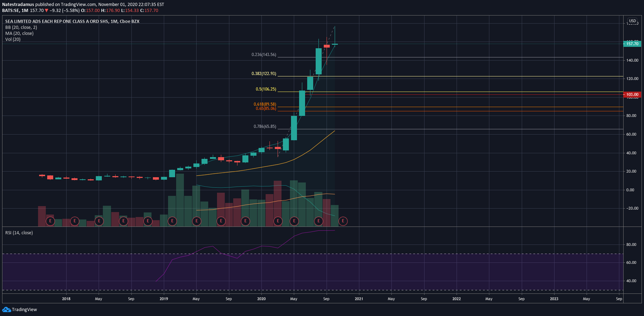Open the February 2019 earnings marker

pos(172,221)
